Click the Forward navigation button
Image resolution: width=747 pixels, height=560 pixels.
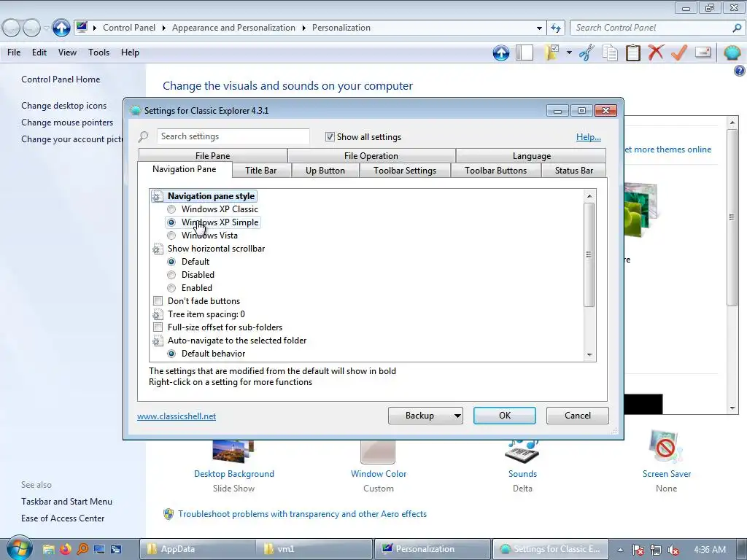31,28
